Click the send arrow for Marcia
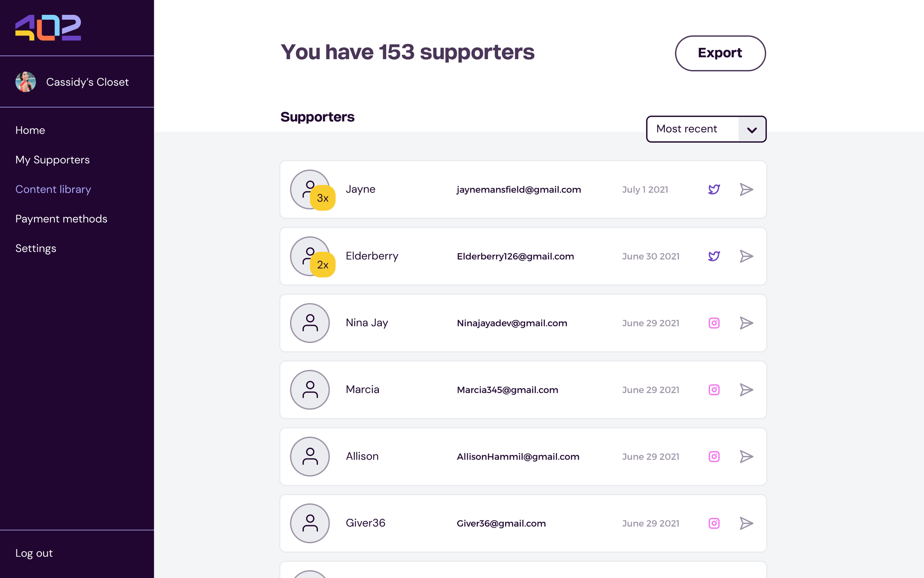 (746, 389)
